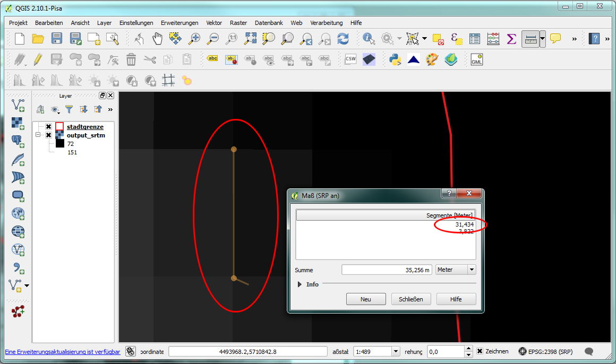Click the coordinate input field
This screenshot has height=364, width=616.
tap(248, 351)
